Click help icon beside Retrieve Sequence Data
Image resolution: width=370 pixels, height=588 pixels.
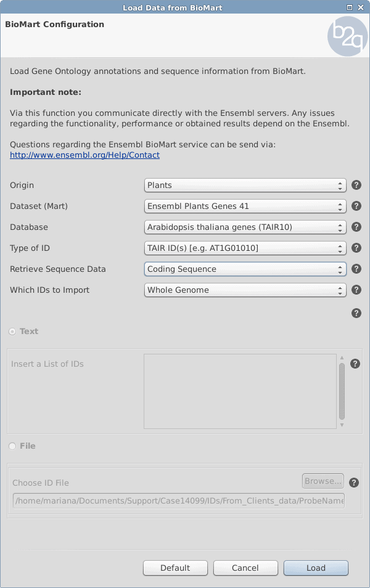356,269
